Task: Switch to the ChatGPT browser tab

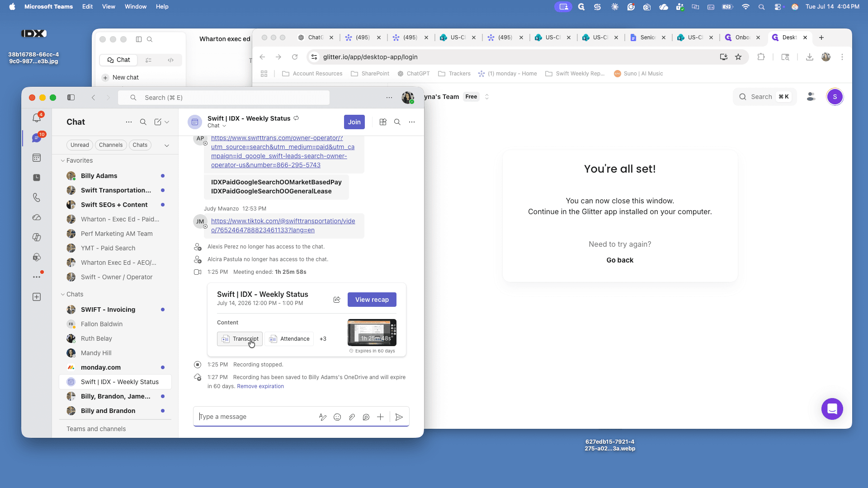Action: (x=315, y=38)
